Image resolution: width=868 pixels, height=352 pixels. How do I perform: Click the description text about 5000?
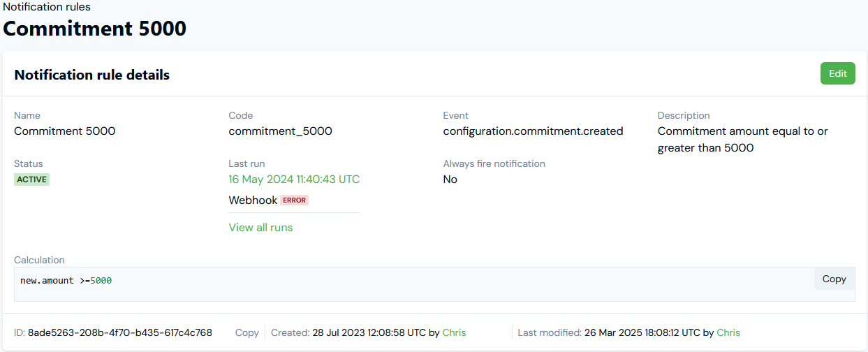pos(742,140)
